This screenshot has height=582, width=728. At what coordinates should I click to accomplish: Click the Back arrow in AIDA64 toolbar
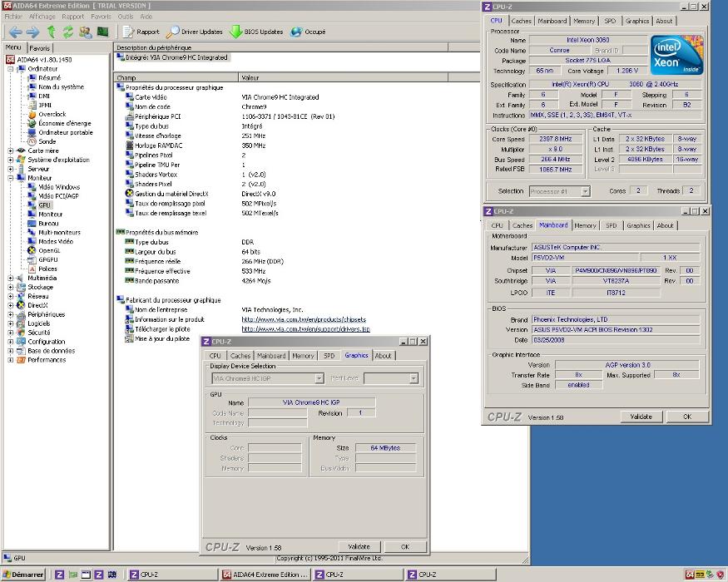[x=15, y=32]
